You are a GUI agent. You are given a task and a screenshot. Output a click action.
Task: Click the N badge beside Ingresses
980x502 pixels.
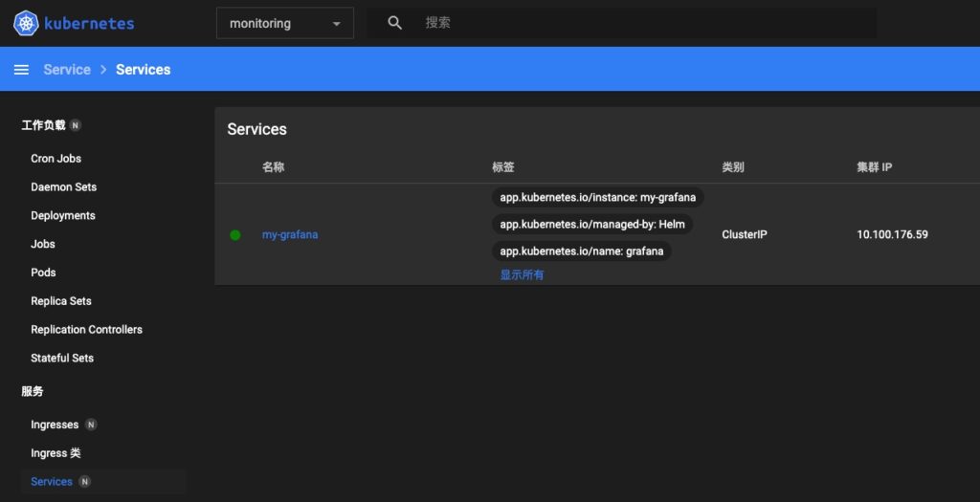point(91,425)
